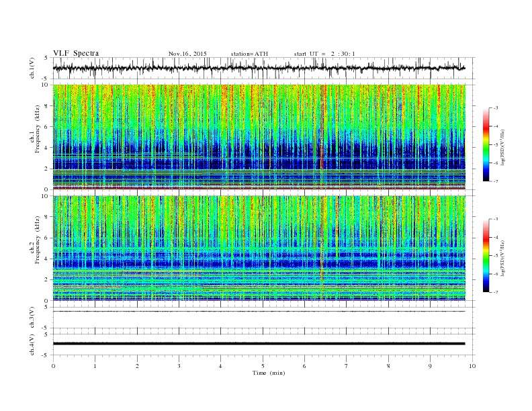
Task: Select the date text "Nov.16, 2015"
Action: pos(187,54)
